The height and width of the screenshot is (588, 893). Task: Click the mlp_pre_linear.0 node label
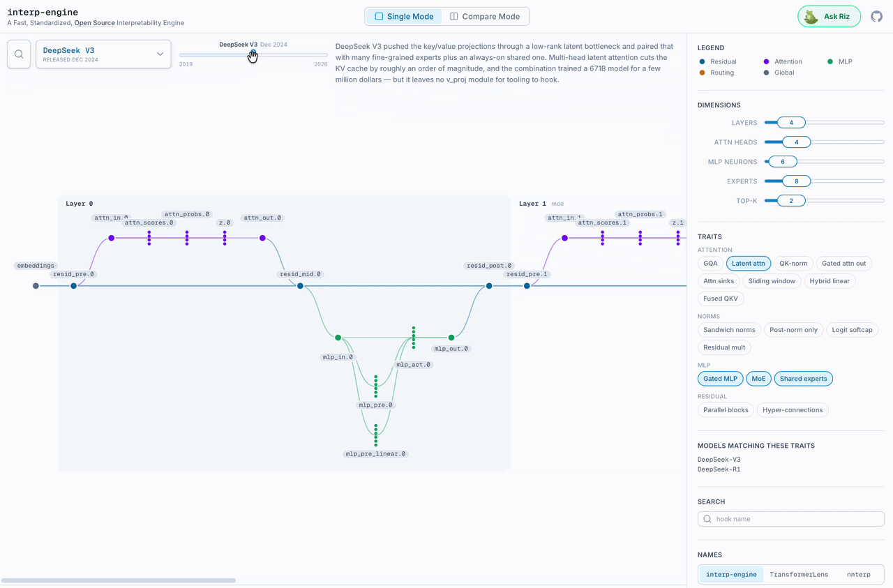375,454
